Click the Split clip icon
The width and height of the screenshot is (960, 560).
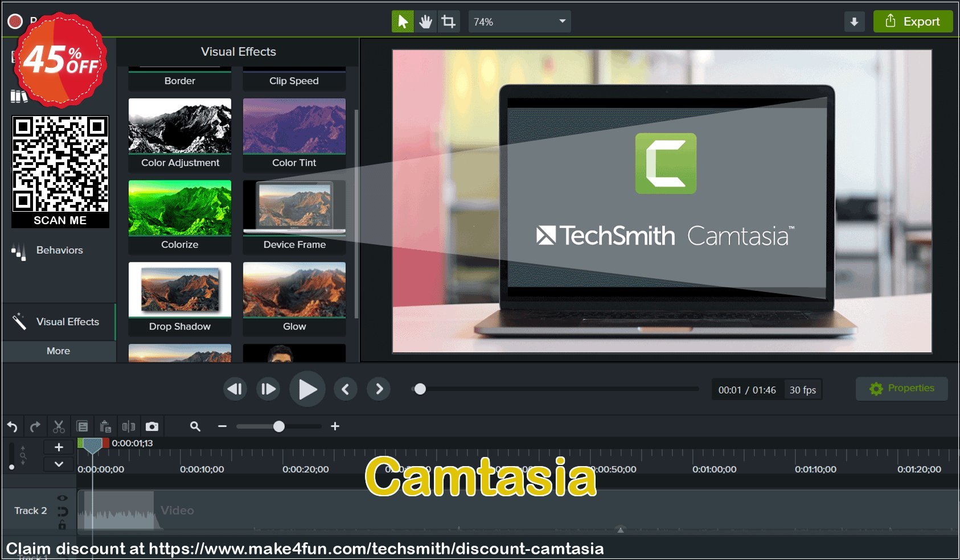[129, 426]
